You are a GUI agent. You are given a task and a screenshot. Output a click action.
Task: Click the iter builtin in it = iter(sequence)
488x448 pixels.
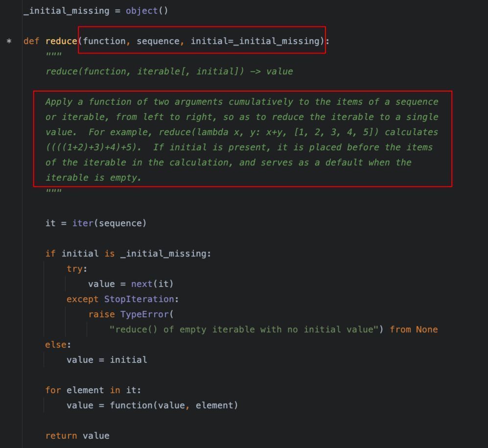(83, 223)
